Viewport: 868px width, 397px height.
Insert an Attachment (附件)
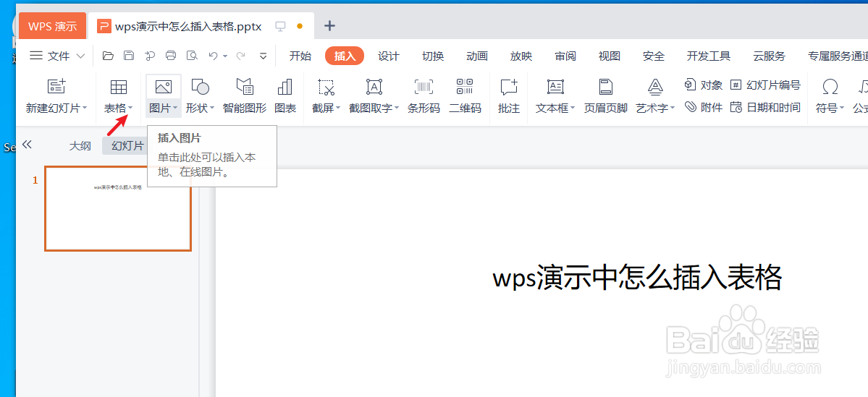tap(704, 107)
